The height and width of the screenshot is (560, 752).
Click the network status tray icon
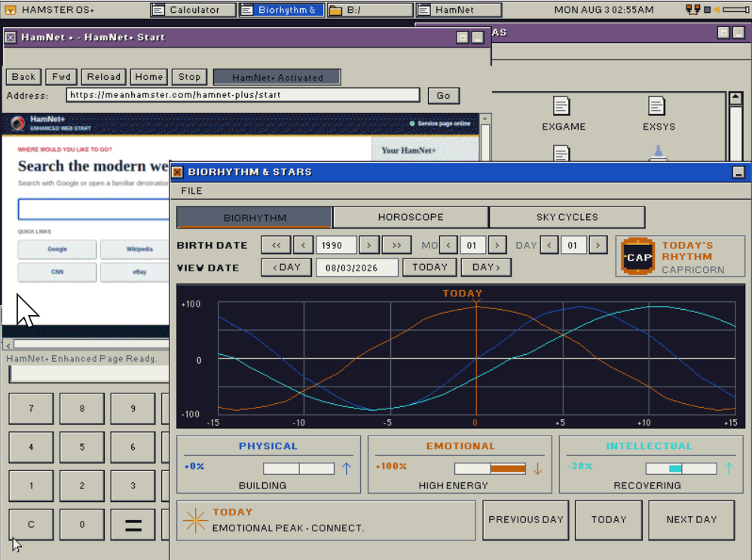click(692, 10)
